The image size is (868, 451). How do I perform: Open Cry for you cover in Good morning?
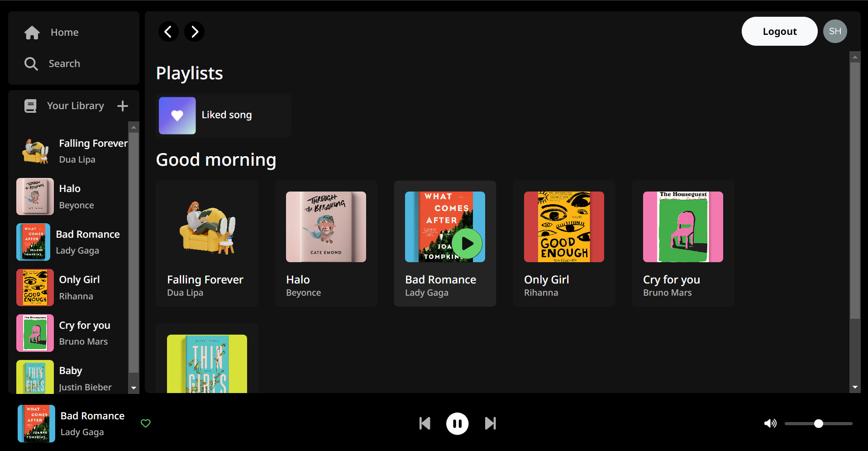point(683,227)
